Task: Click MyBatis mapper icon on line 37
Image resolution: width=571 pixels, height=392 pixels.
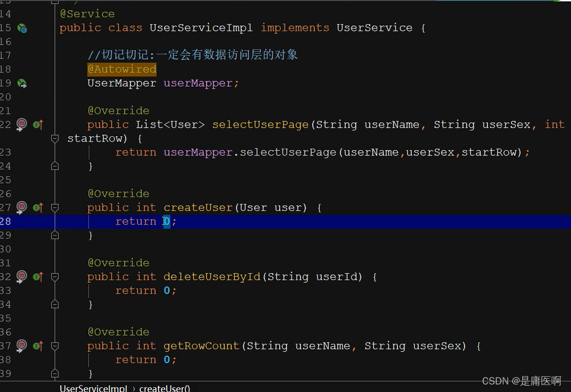Action: [21, 346]
